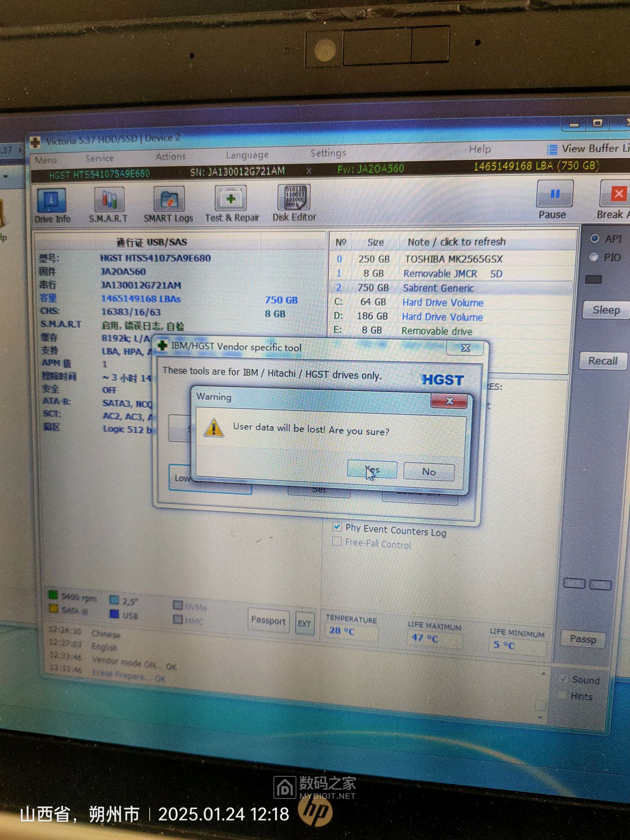Open the Language menu

click(x=247, y=155)
